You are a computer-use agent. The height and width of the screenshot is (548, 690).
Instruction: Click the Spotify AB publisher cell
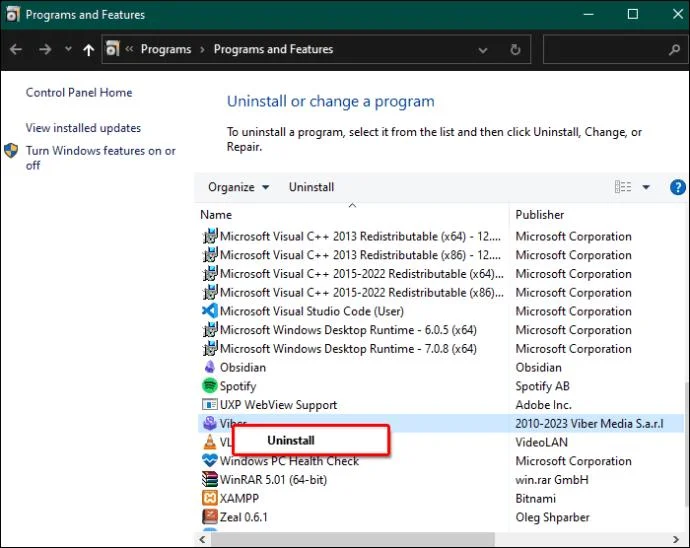[542, 386]
